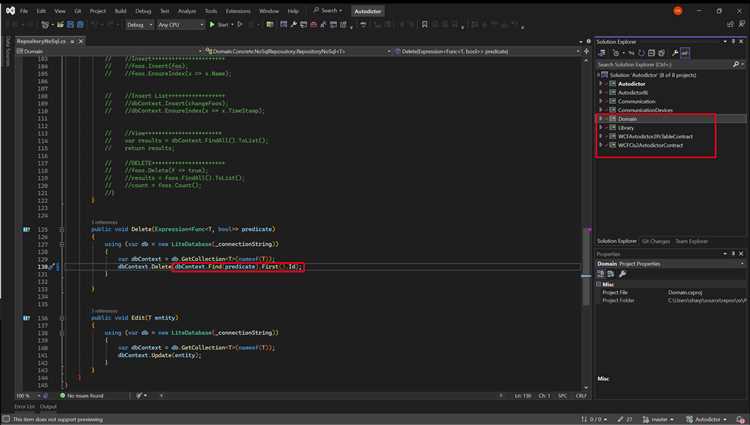
Task: Click Solution Explorer show all files icon
Action: coord(662,53)
